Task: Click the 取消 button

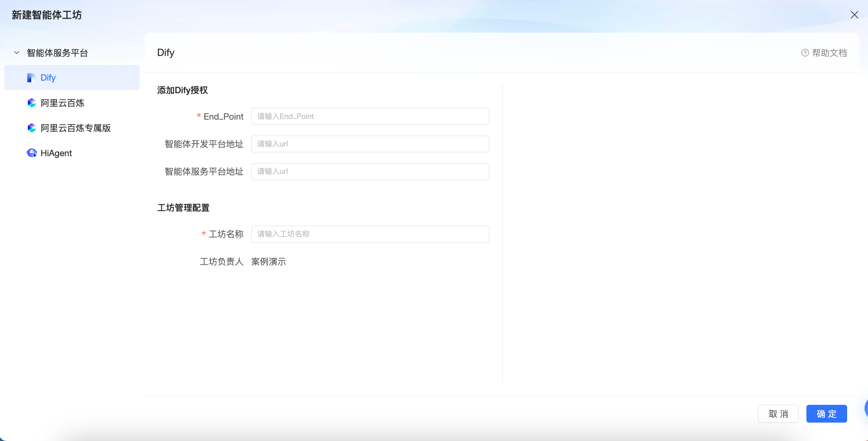Action: 778,414
